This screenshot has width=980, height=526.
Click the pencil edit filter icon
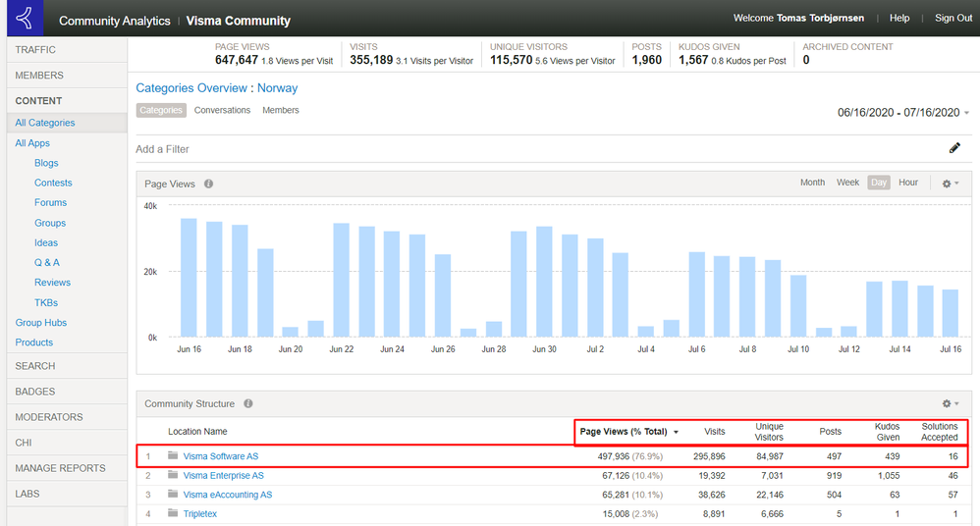pyautogui.click(x=954, y=148)
